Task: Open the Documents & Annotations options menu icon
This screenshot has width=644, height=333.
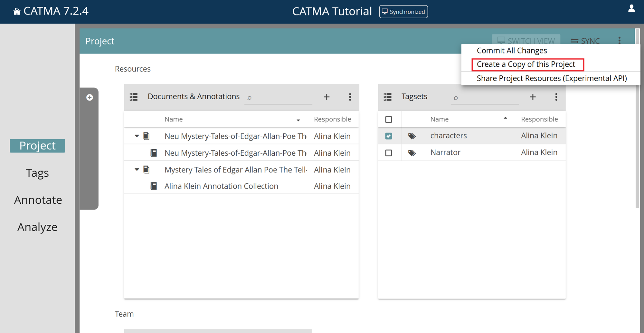Action: [350, 97]
